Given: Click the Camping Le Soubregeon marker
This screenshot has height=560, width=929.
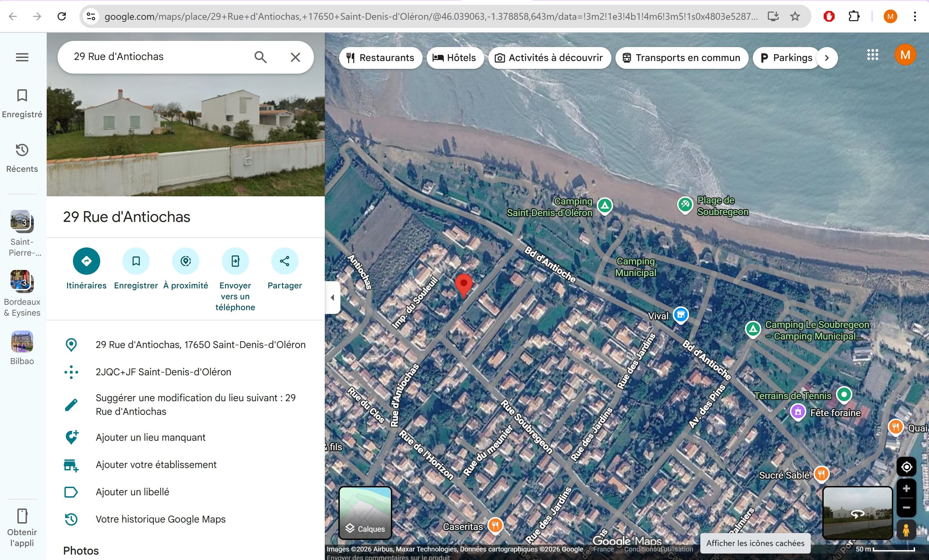Looking at the screenshot, I should [753, 329].
